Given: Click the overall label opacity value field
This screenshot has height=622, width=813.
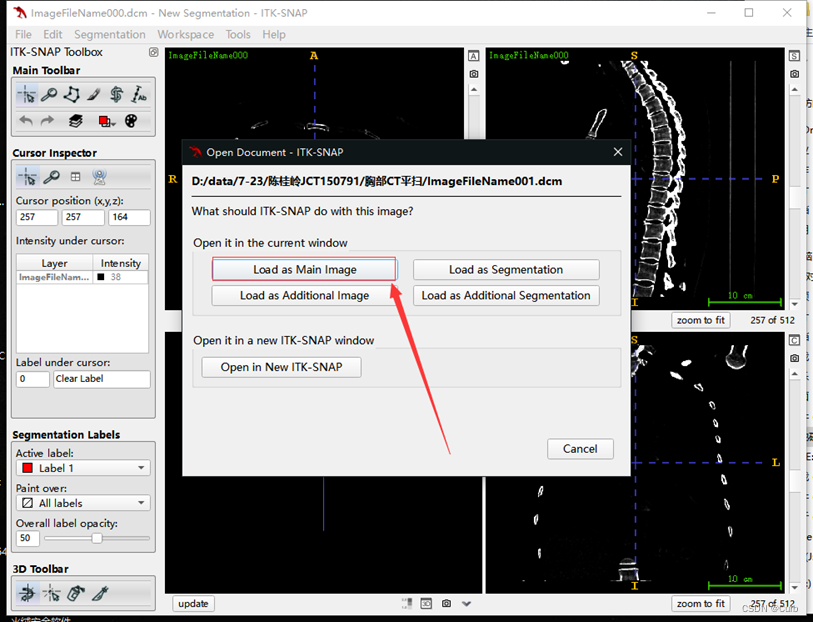Looking at the screenshot, I should [27, 538].
